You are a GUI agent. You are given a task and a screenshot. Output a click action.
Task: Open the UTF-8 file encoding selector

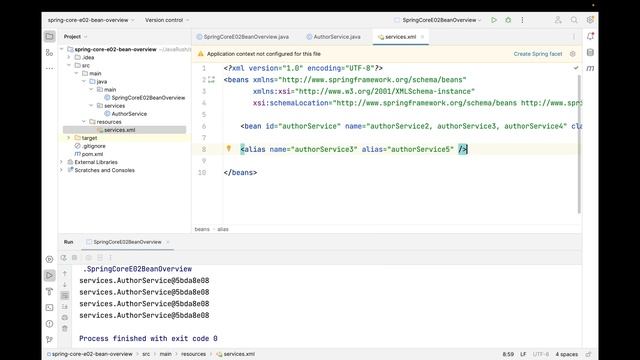(541, 354)
